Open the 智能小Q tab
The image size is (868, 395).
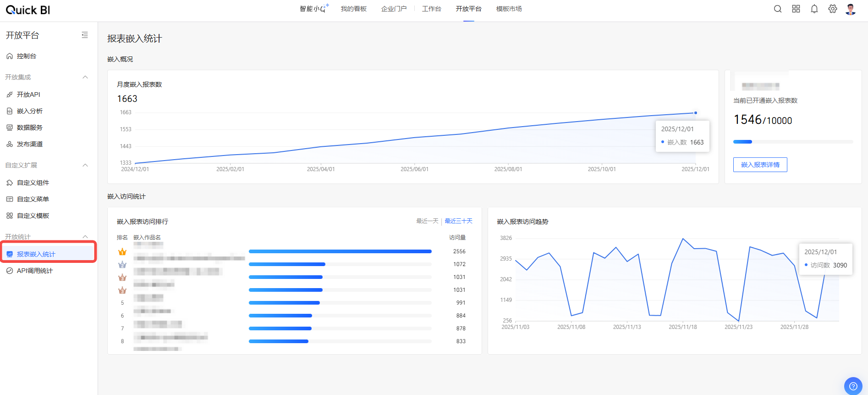(x=314, y=9)
